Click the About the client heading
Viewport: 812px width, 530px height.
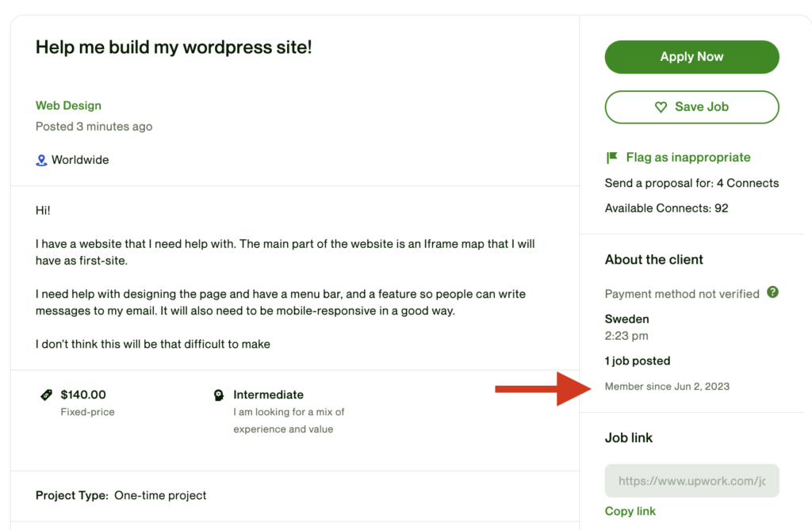(x=653, y=260)
